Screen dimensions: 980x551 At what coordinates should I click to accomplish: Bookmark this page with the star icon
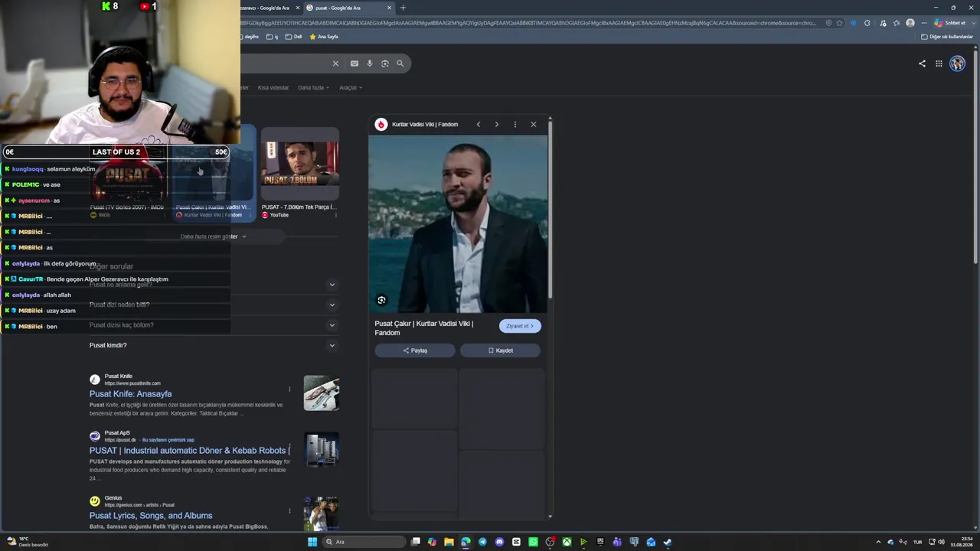pyautogui.click(x=839, y=23)
